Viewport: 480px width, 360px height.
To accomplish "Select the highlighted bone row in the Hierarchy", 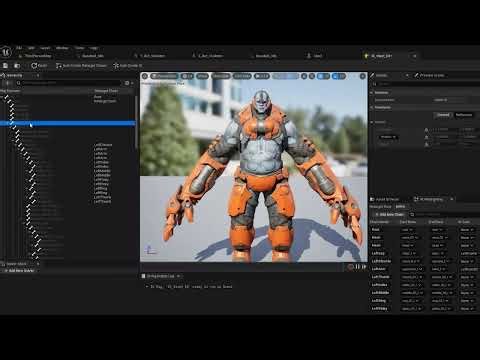I will (68, 123).
